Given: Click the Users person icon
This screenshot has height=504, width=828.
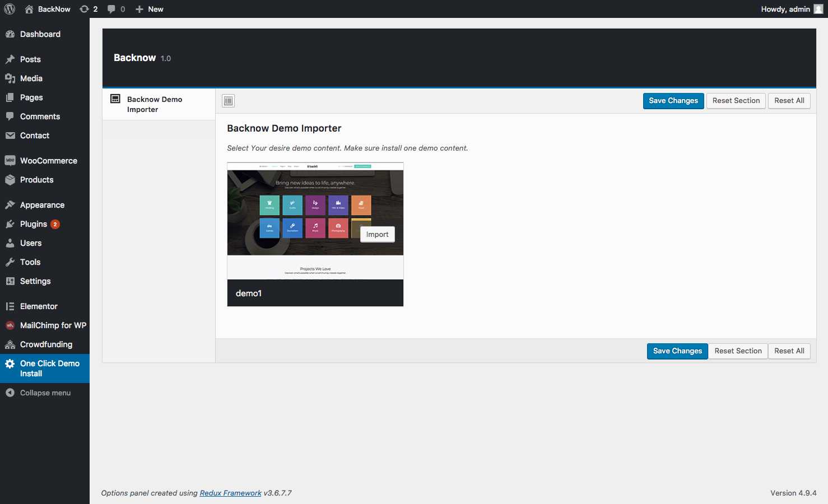Looking at the screenshot, I should 10,243.
